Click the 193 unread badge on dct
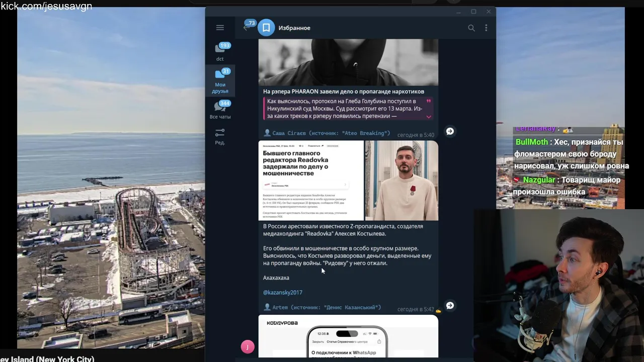The width and height of the screenshot is (644, 362). (224, 45)
